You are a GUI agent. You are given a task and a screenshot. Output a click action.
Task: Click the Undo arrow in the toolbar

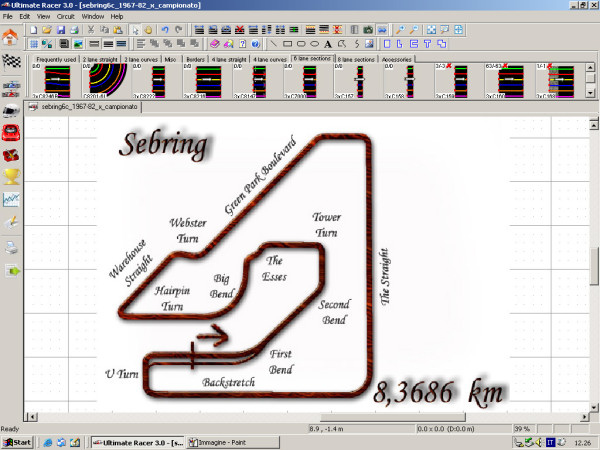tap(162, 30)
